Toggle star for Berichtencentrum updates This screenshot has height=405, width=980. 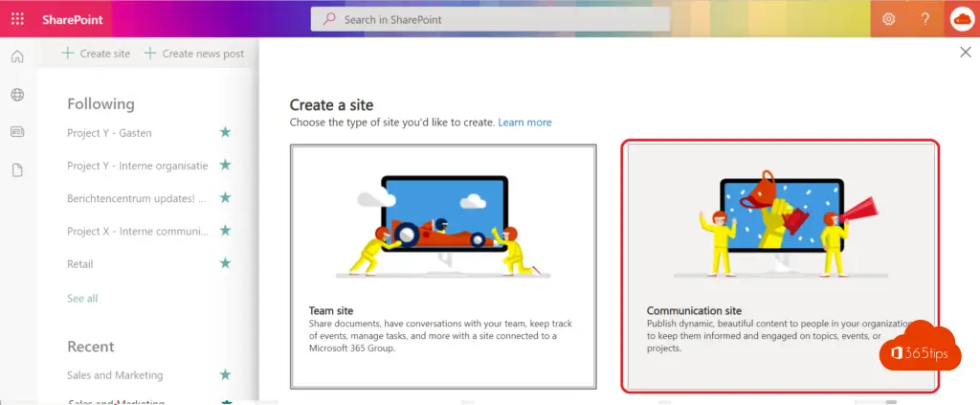click(x=225, y=197)
